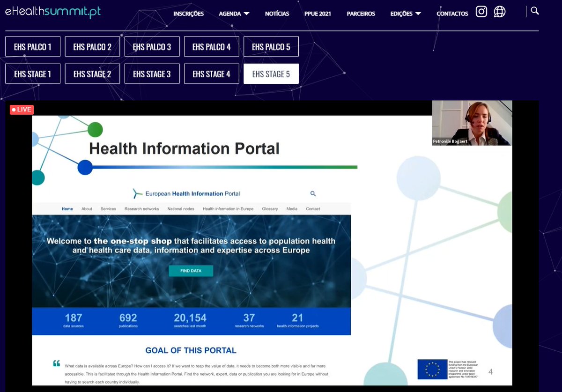
Task: Click the 20,154 searches last month figure
Action: (x=190, y=321)
